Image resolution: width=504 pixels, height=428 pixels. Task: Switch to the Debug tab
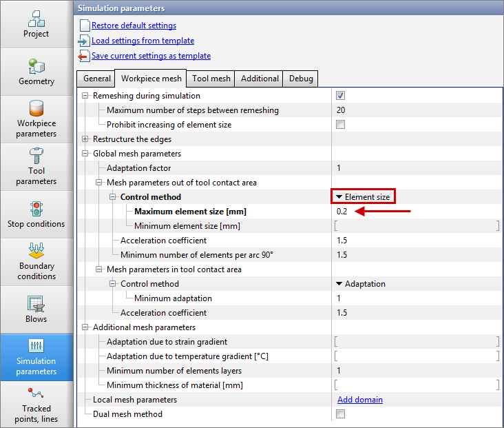300,79
